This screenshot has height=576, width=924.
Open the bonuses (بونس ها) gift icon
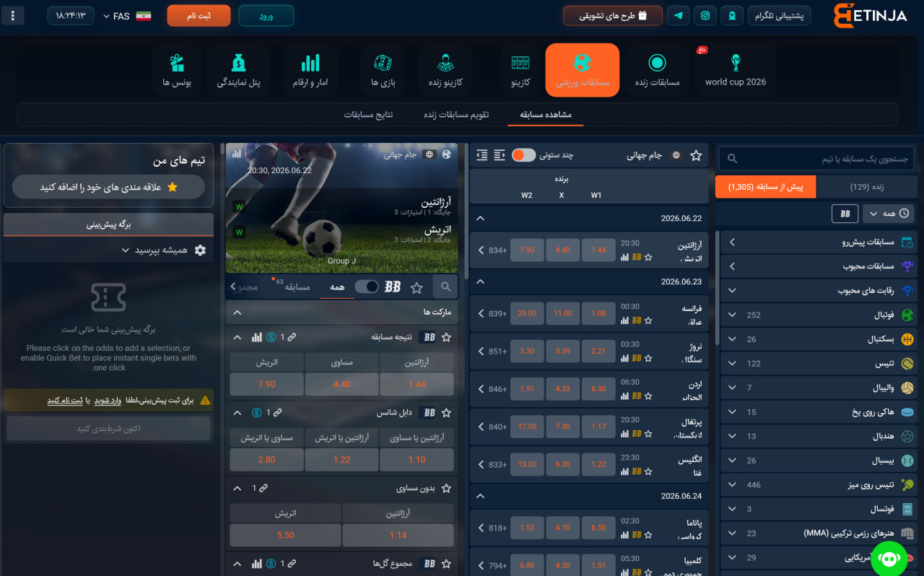click(x=176, y=70)
